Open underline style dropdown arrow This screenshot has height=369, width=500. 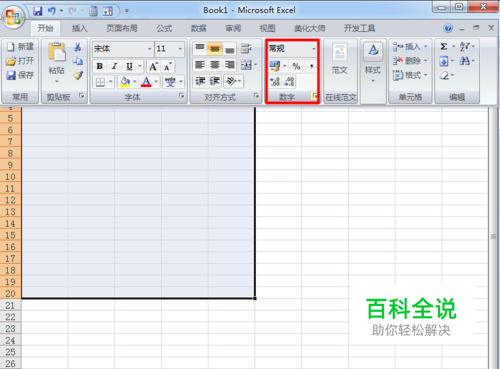(x=140, y=66)
